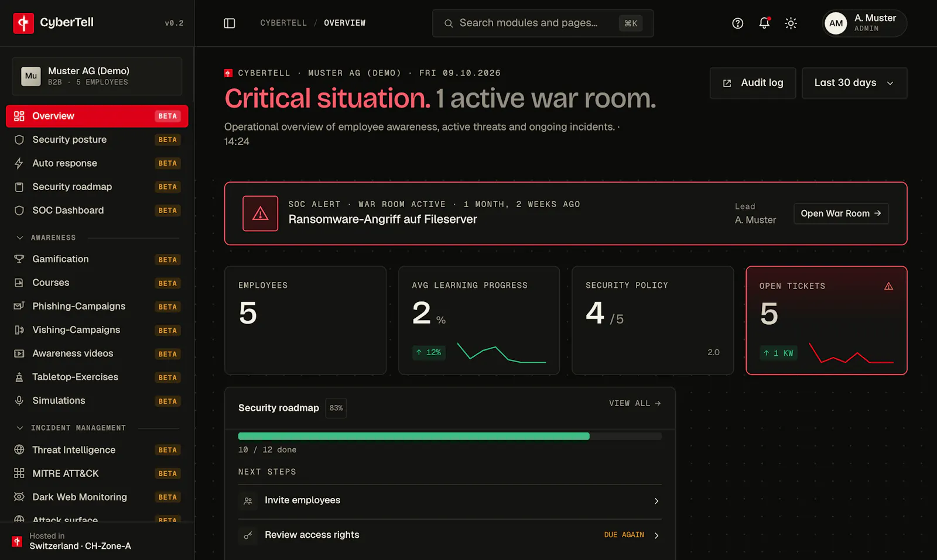Expand the Review access rights chevron
937x560 pixels.
click(x=656, y=535)
